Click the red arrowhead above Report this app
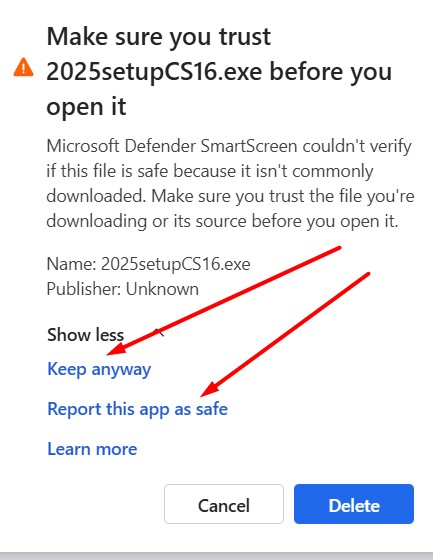The height and width of the screenshot is (560, 433). point(210,389)
